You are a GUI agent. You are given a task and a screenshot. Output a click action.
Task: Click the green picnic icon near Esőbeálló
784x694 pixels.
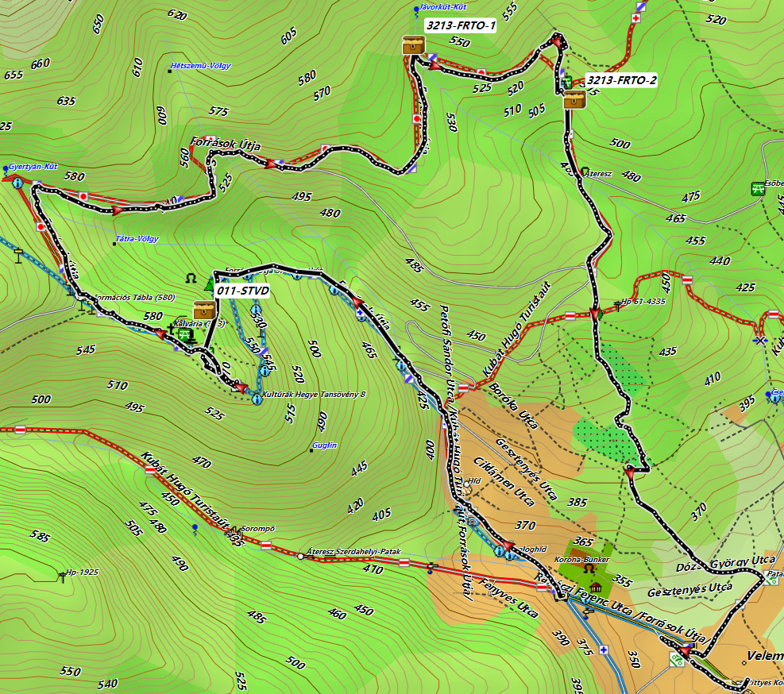point(758,189)
